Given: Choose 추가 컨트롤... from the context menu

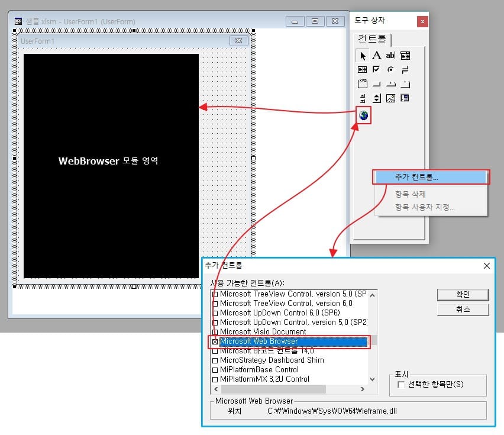Looking at the screenshot, I should click(431, 177).
